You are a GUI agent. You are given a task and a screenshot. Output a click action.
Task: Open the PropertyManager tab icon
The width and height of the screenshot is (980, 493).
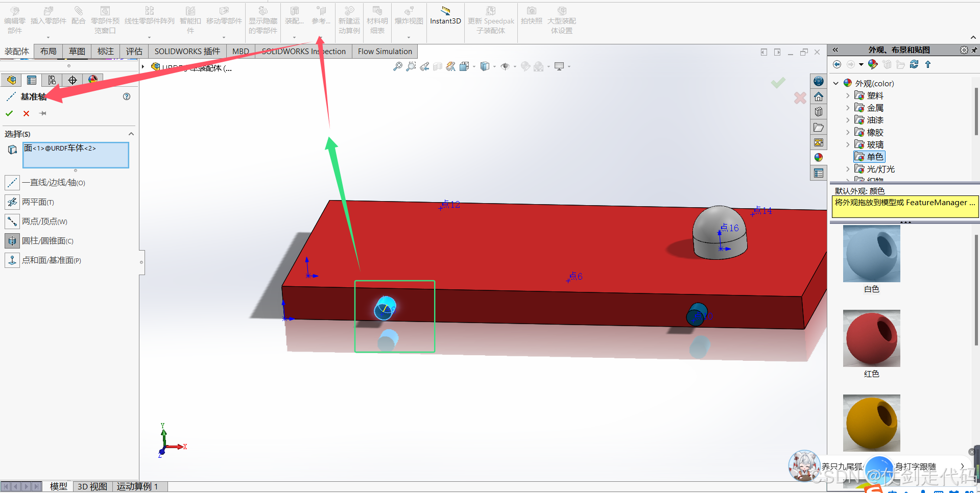click(32, 80)
